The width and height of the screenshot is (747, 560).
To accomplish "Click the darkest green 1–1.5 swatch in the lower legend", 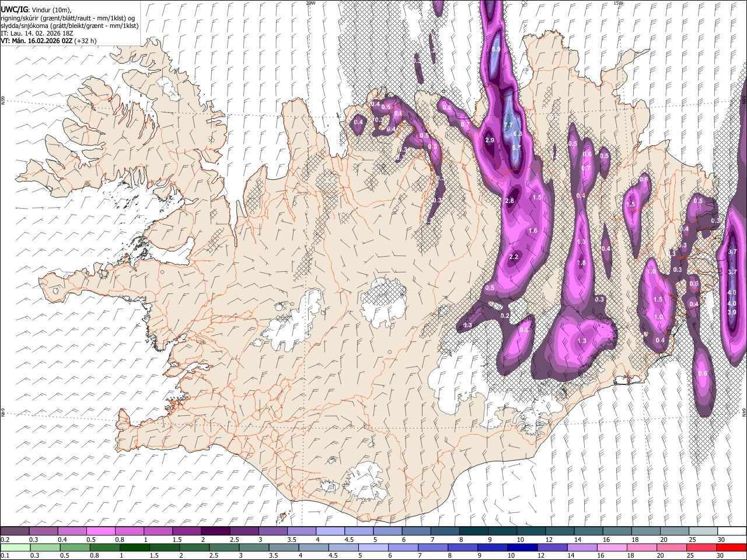I will pos(134,547).
